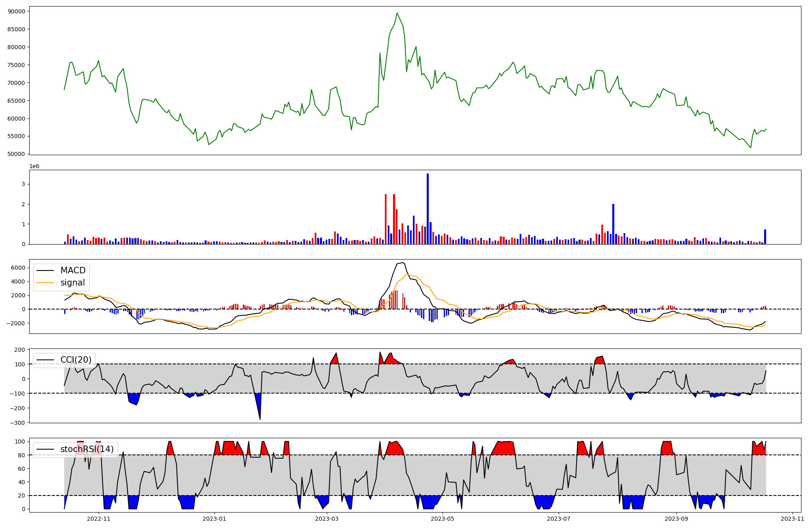Click the 2023-05 date axis label
Image resolution: width=812 pixels, height=528 pixels.
[x=442, y=519]
